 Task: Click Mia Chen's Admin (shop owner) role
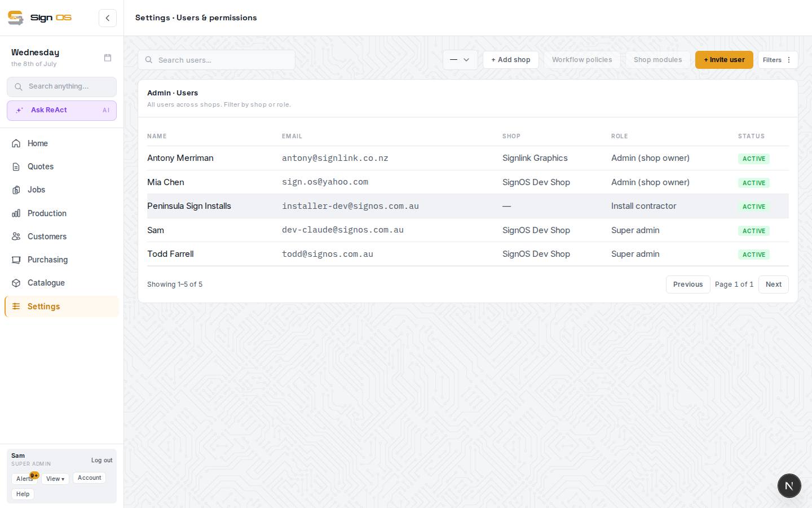click(650, 182)
